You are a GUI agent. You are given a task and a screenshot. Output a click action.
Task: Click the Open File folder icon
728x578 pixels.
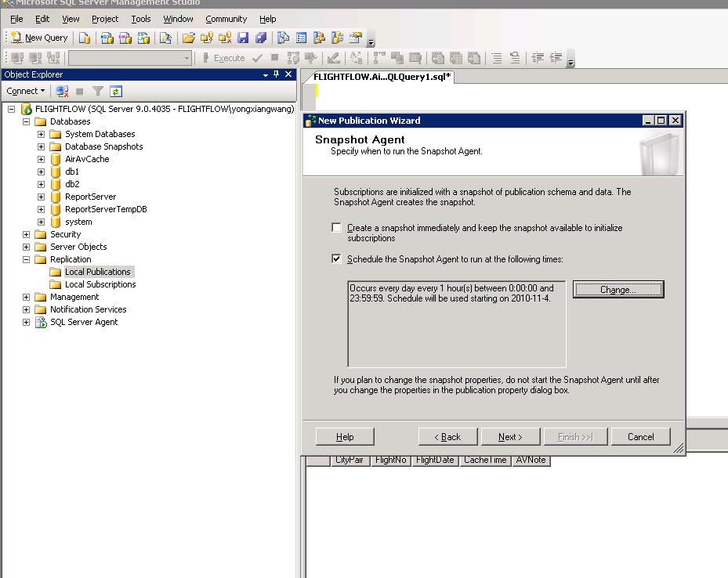click(x=188, y=38)
